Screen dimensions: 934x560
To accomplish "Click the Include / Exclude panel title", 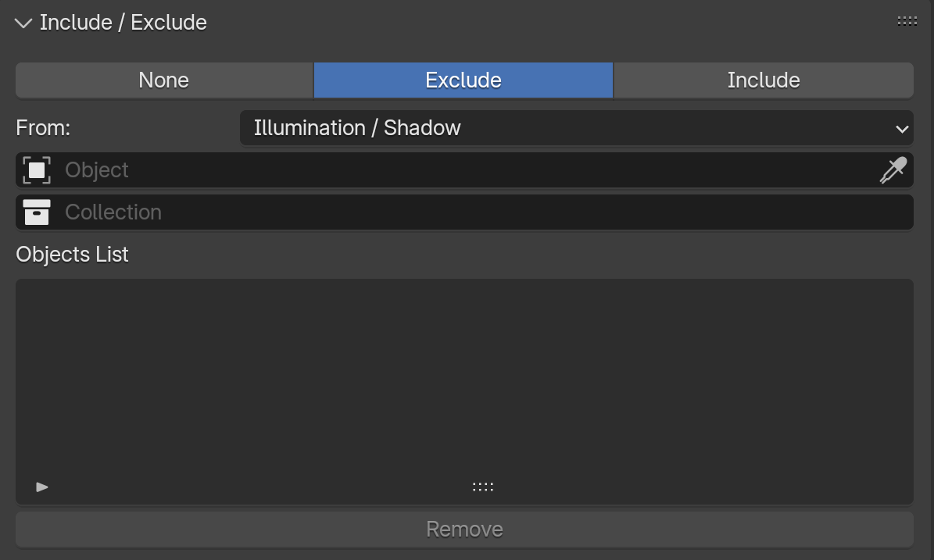I will 123,23.
